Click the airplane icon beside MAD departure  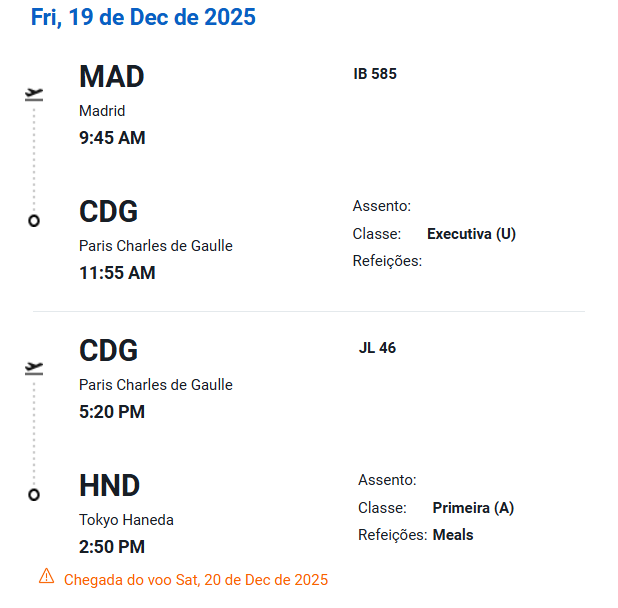click(x=35, y=95)
